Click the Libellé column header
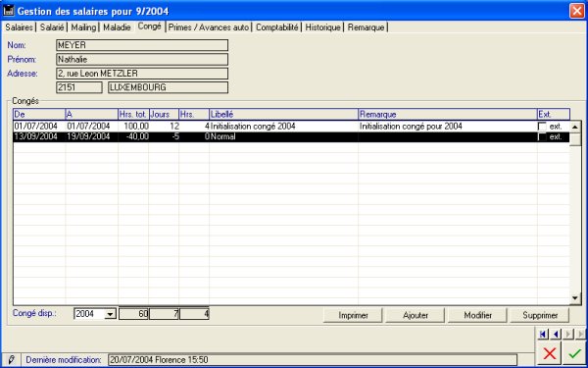 pyautogui.click(x=283, y=114)
